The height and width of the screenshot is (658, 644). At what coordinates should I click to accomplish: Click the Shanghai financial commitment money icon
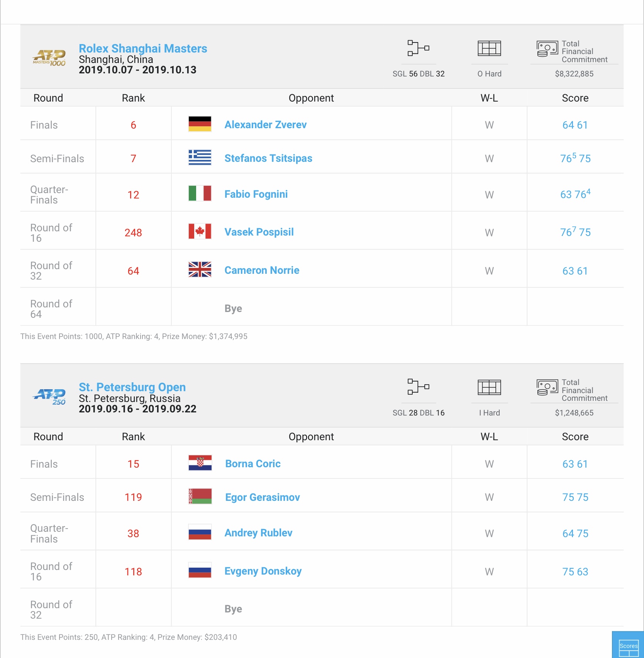(547, 49)
